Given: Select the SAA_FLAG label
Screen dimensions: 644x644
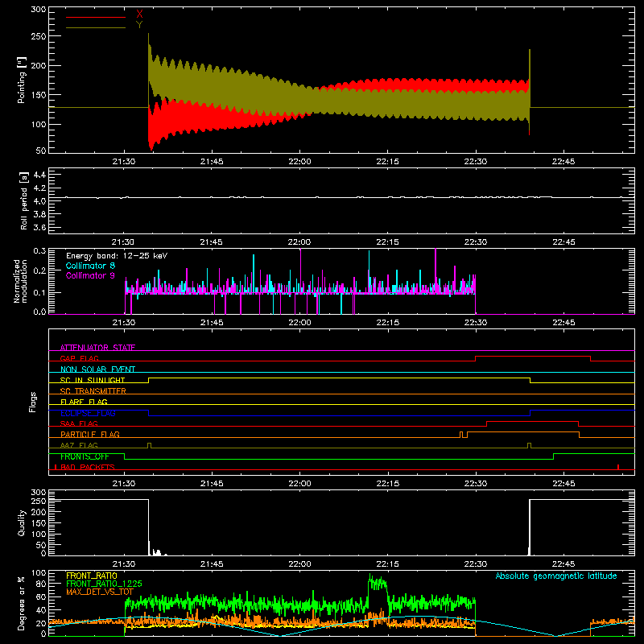Looking at the screenshot, I should click(79, 423).
